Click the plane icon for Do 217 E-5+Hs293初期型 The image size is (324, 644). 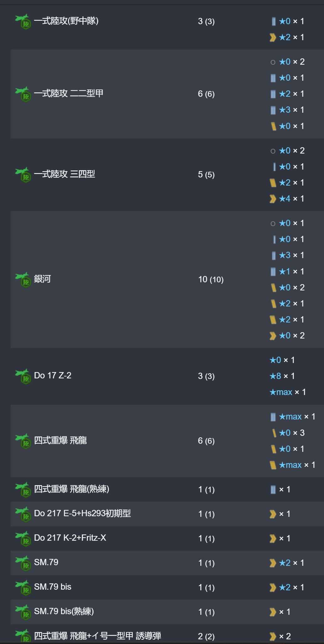(23, 514)
